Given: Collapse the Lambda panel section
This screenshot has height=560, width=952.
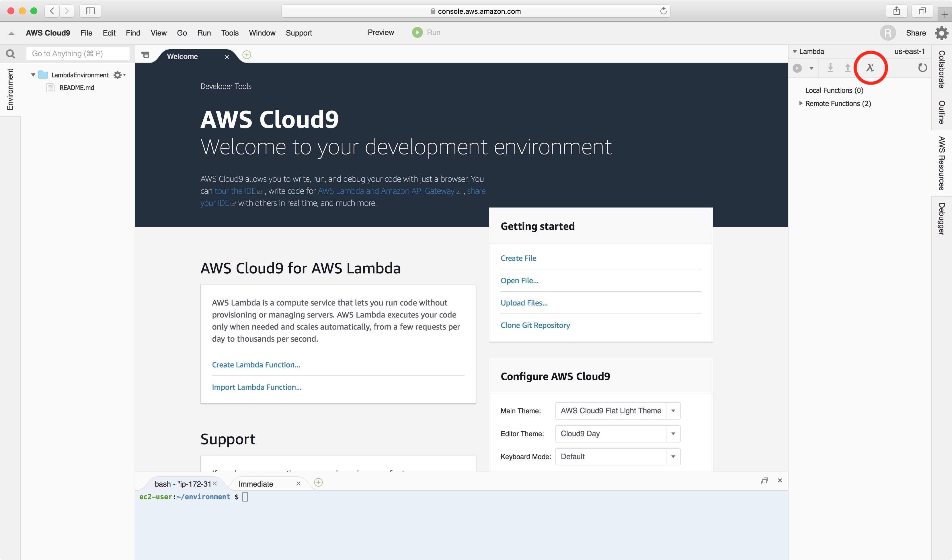Looking at the screenshot, I should pos(795,51).
